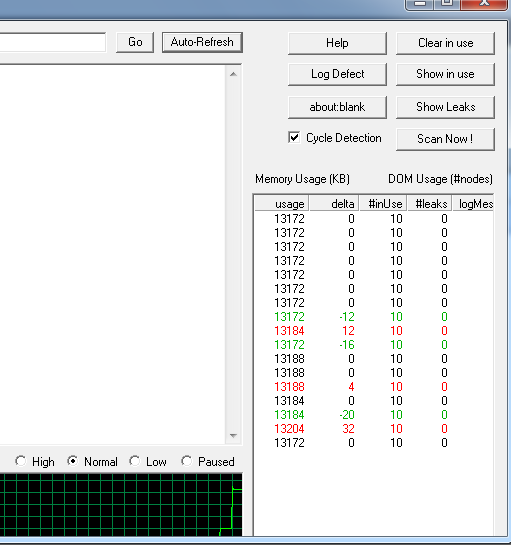This screenshot has width=511, height=545.
Task: Load about:blank via its button
Action: [x=337, y=107]
